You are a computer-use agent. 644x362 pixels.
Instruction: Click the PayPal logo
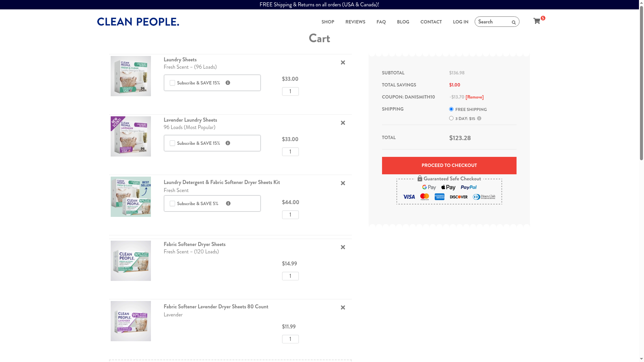pos(469,187)
